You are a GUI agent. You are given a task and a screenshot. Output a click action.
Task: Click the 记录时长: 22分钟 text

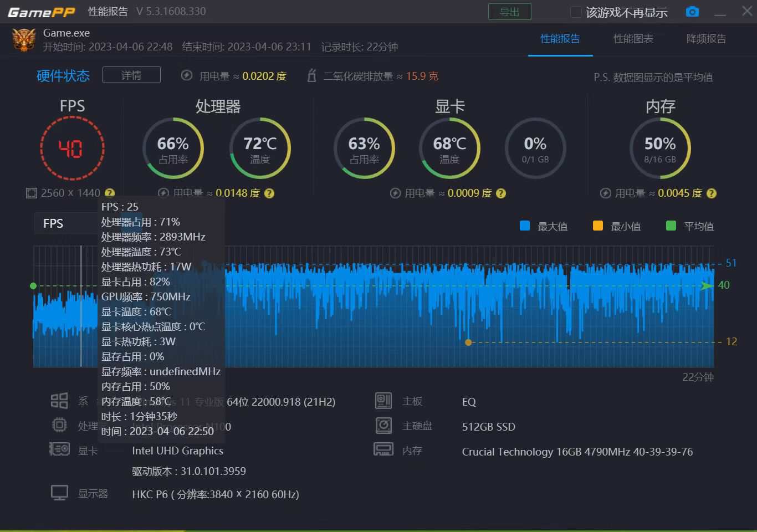[360, 47]
